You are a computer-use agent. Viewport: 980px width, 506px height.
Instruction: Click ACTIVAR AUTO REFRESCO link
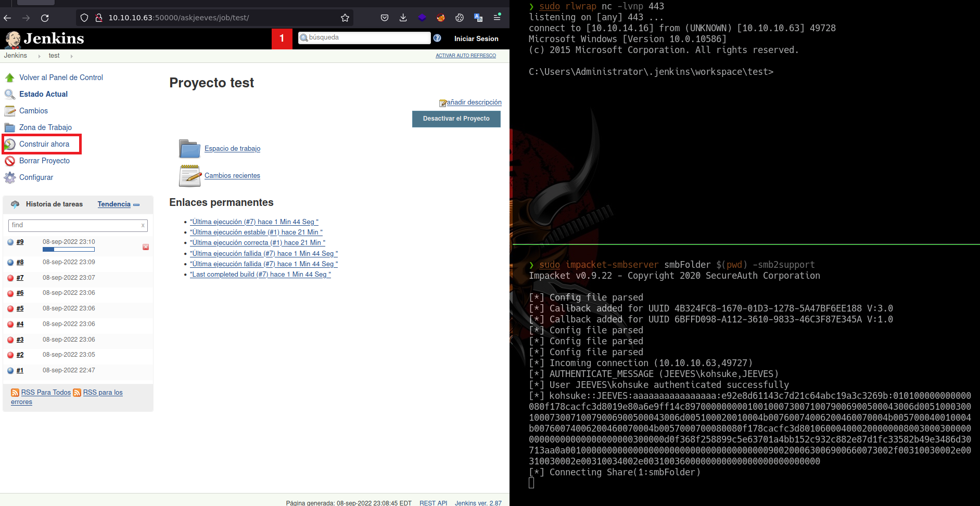pos(466,56)
